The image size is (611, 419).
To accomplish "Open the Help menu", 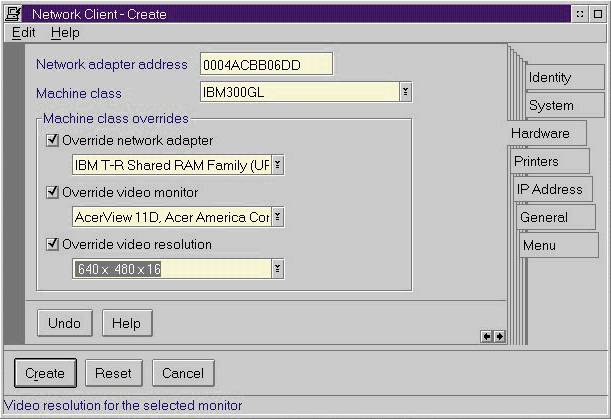I will pyautogui.click(x=65, y=32).
